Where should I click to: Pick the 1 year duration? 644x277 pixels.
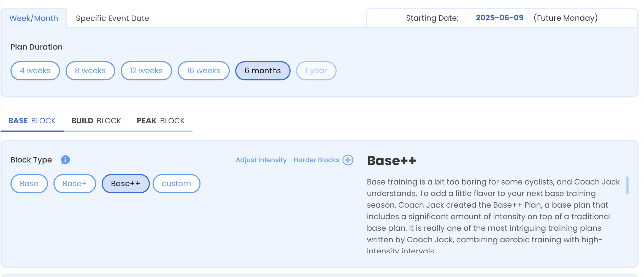point(316,71)
